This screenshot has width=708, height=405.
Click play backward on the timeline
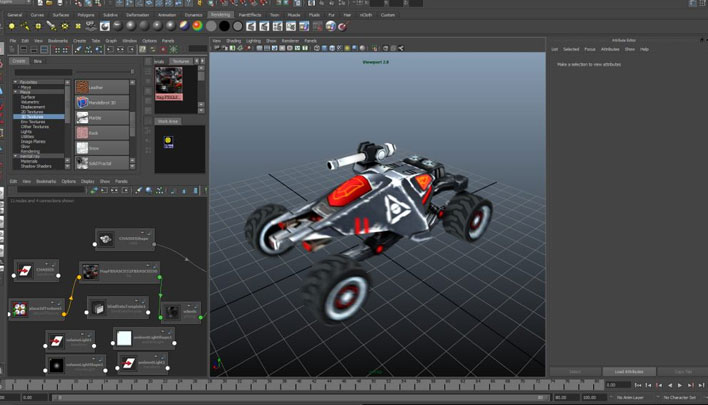pos(670,385)
